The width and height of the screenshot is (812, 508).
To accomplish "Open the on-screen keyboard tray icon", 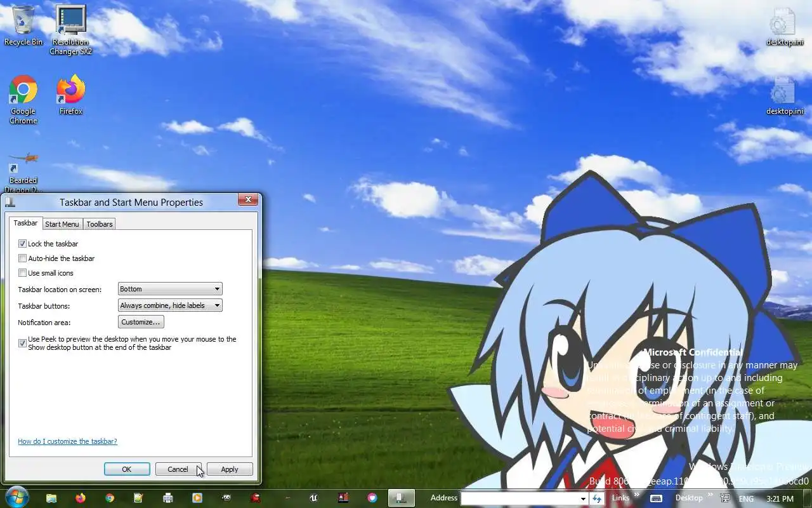I will tap(656, 498).
